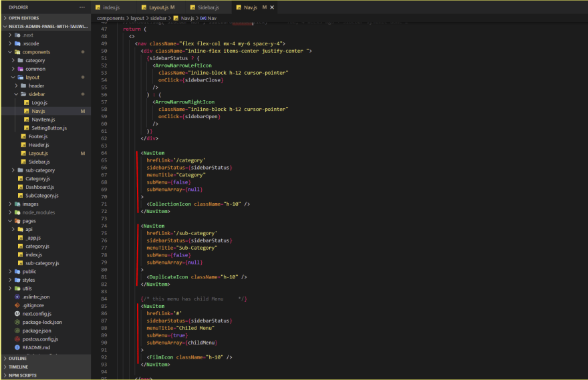
Task: Click on FilmIcon className code line
Action: coord(189,357)
